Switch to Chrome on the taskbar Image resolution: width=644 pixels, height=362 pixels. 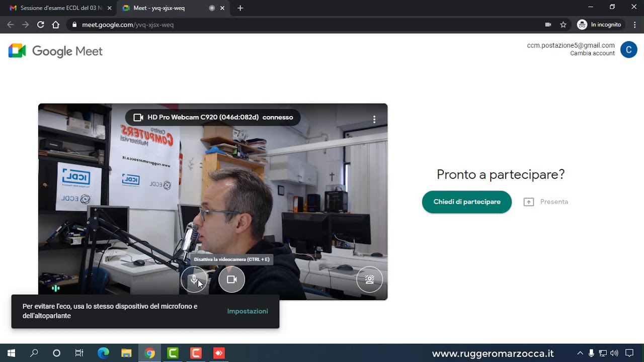point(149,353)
